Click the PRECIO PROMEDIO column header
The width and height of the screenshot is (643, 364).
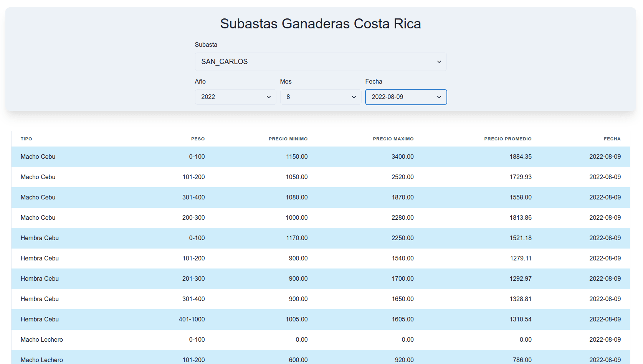(x=507, y=139)
